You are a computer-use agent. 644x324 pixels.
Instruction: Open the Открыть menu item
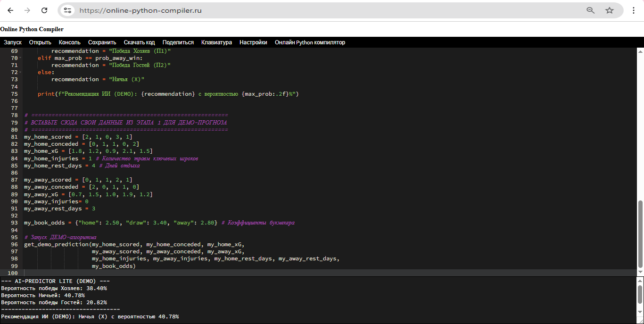[x=40, y=42]
